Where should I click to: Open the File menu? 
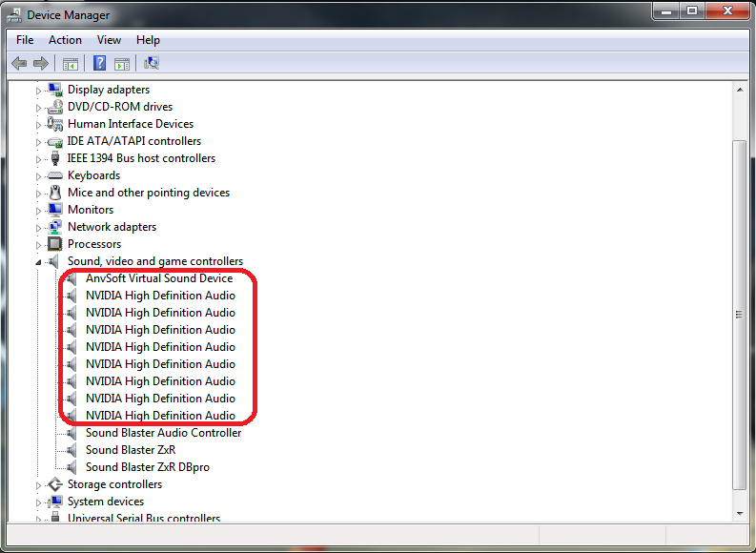(25, 40)
